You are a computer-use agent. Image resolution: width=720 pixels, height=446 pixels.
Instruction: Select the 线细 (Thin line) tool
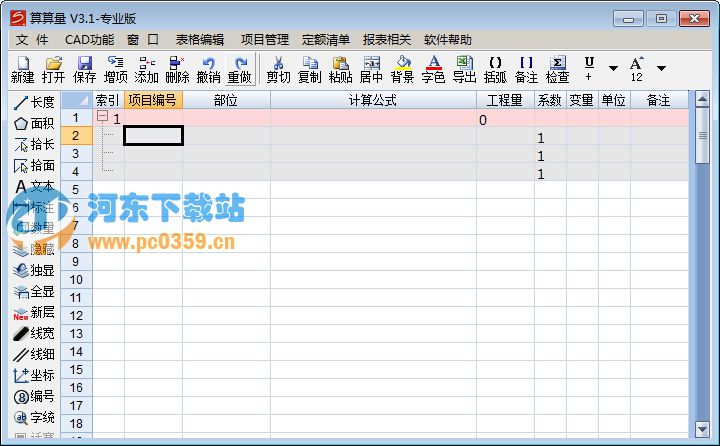[x=34, y=354]
